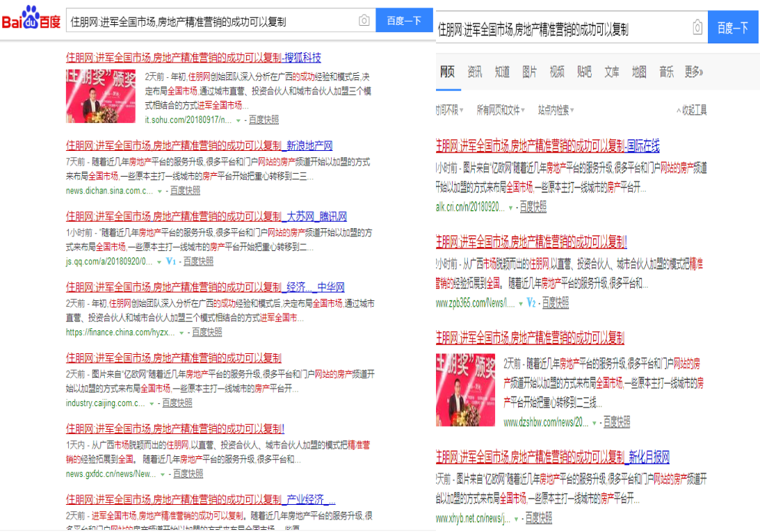Switch to the 贴吧 tab
760x532 pixels.
point(584,72)
